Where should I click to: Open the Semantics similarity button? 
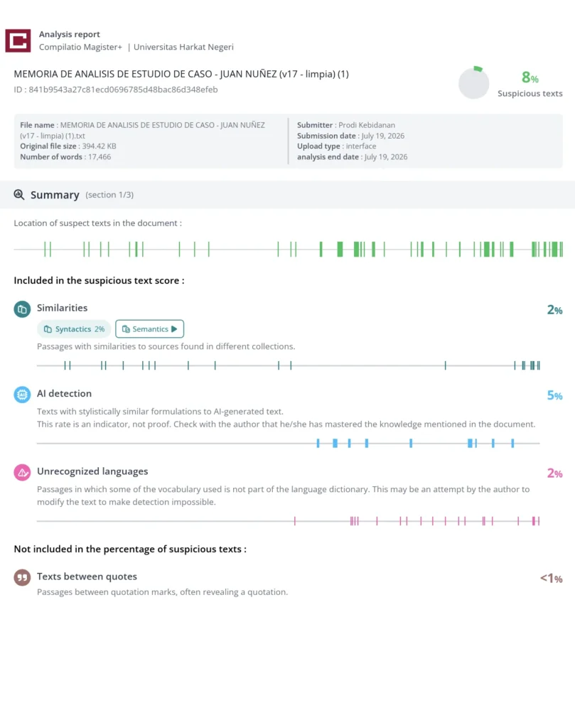149,328
